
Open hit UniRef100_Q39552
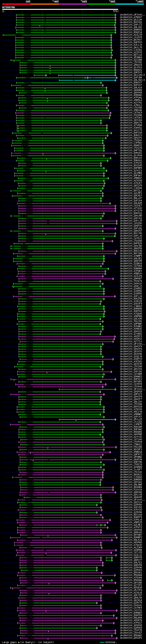pos(131,289)
